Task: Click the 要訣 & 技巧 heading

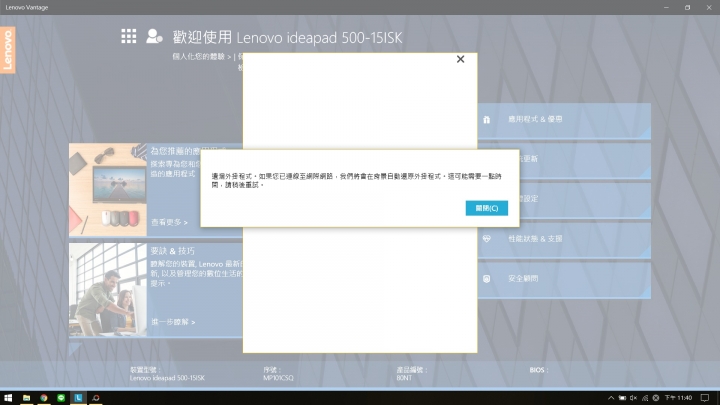Action: (x=173, y=251)
